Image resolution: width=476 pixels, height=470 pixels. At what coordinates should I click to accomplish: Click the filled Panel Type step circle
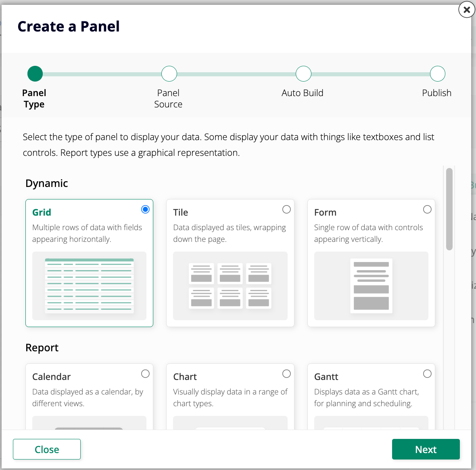(x=35, y=73)
